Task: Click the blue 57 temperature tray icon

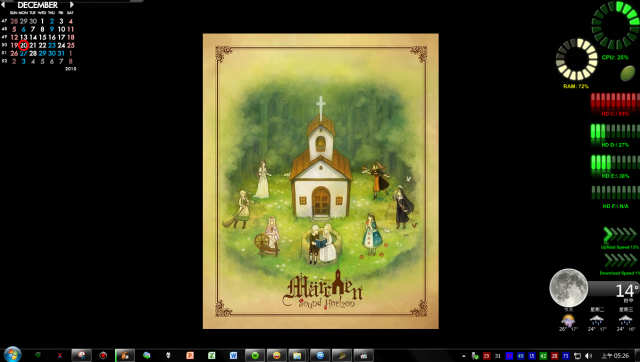Action: (x=509, y=356)
